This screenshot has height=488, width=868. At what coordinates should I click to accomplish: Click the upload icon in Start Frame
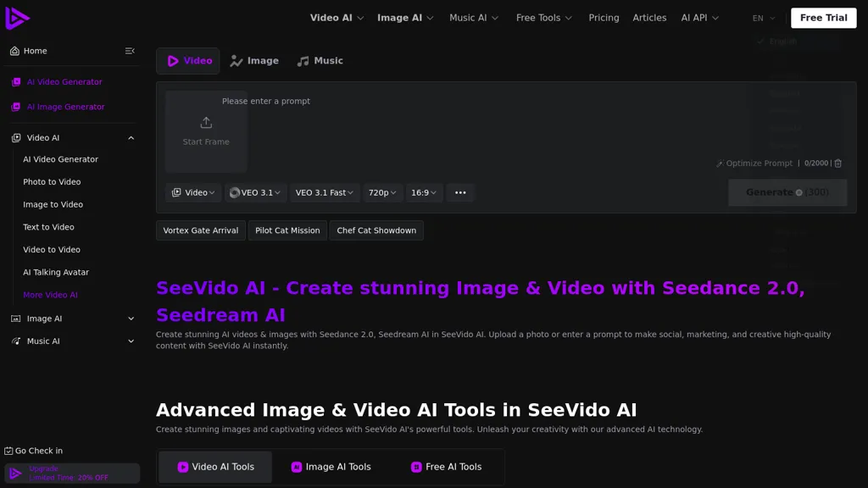tap(206, 122)
